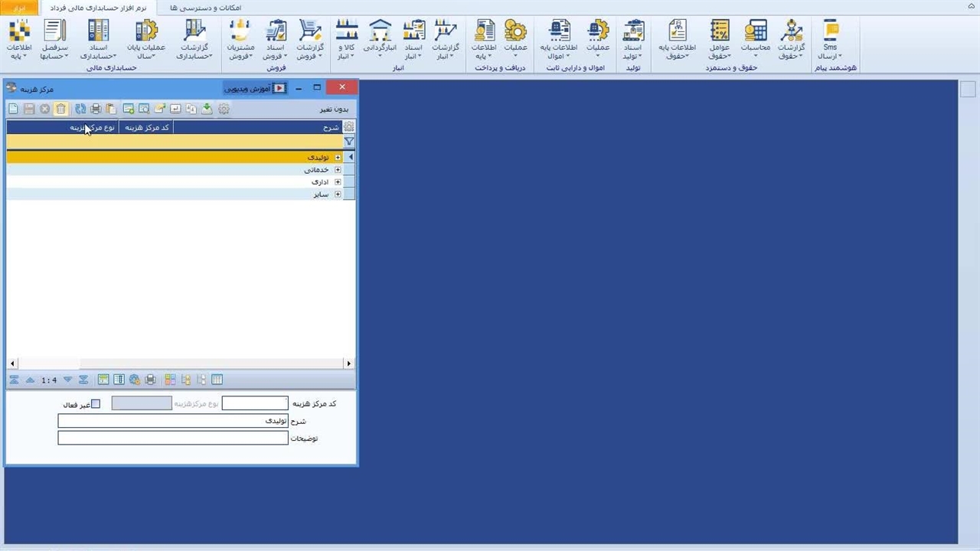Switch to امکانات و دسترسی ها tab
This screenshot has width=980, height=551.
pyautogui.click(x=205, y=8)
